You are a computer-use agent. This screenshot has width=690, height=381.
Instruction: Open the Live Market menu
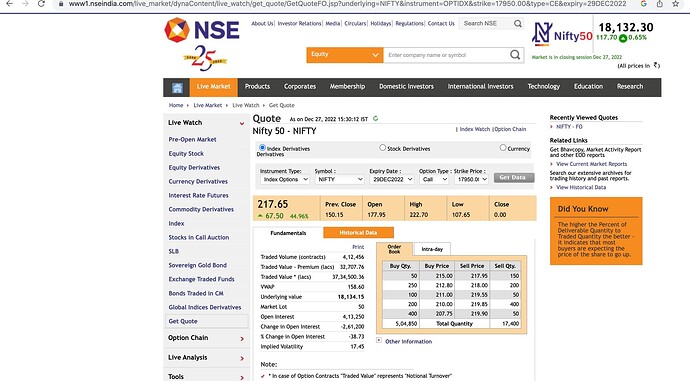pos(213,87)
